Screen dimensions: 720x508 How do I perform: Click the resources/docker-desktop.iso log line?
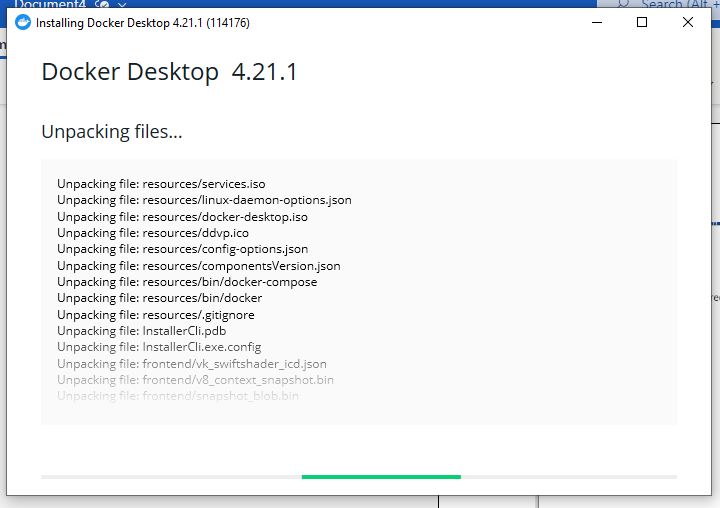coord(182,216)
